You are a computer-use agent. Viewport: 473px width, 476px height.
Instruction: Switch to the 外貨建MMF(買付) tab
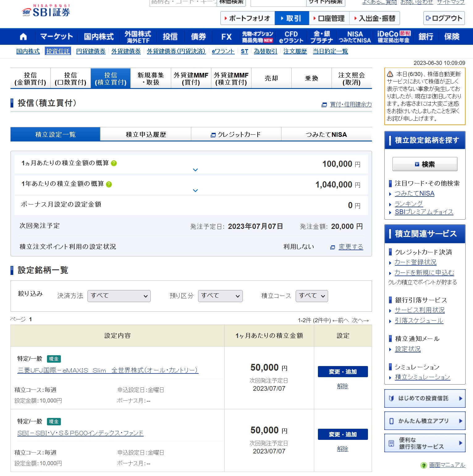(191, 78)
